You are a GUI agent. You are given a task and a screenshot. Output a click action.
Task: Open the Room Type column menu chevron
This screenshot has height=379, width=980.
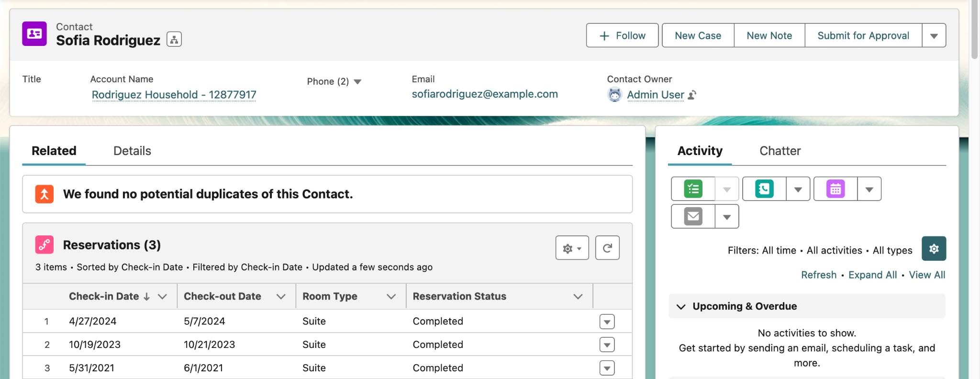[x=391, y=297]
